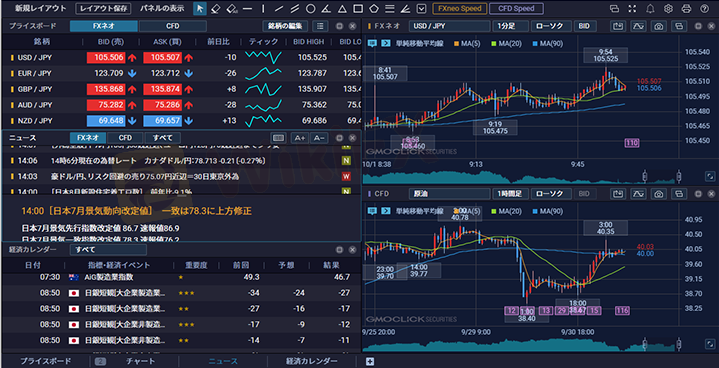
Task: Switch the price board to the CFD tab
Action: [172, 26]
